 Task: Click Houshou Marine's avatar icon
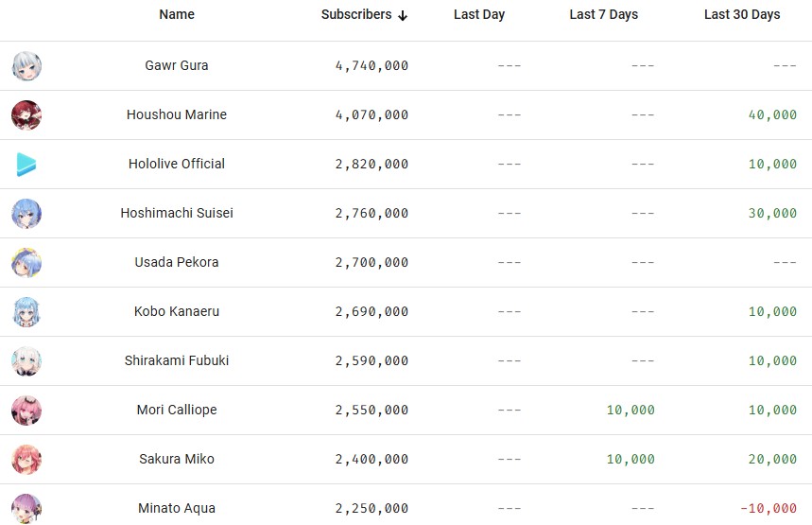(26, 115)
